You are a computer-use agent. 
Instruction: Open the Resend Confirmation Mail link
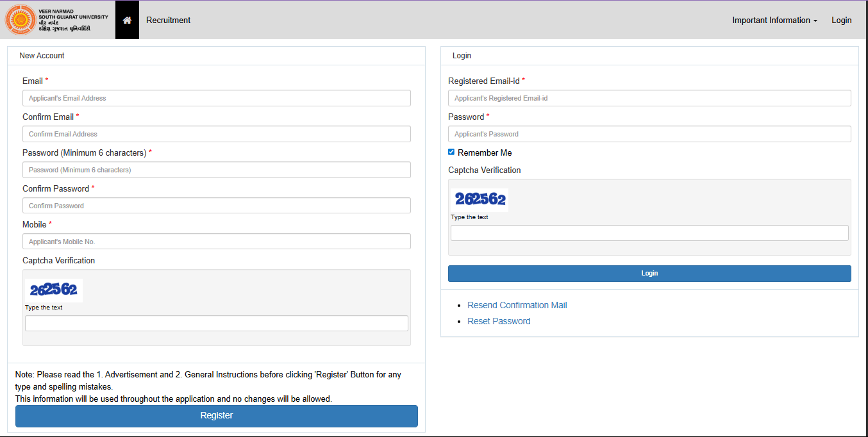[517, 305]
